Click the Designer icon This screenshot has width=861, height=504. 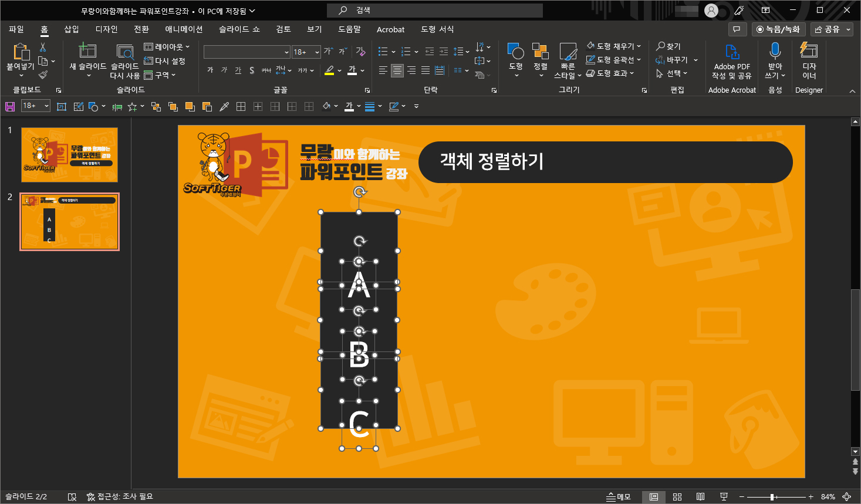[809, 50]
